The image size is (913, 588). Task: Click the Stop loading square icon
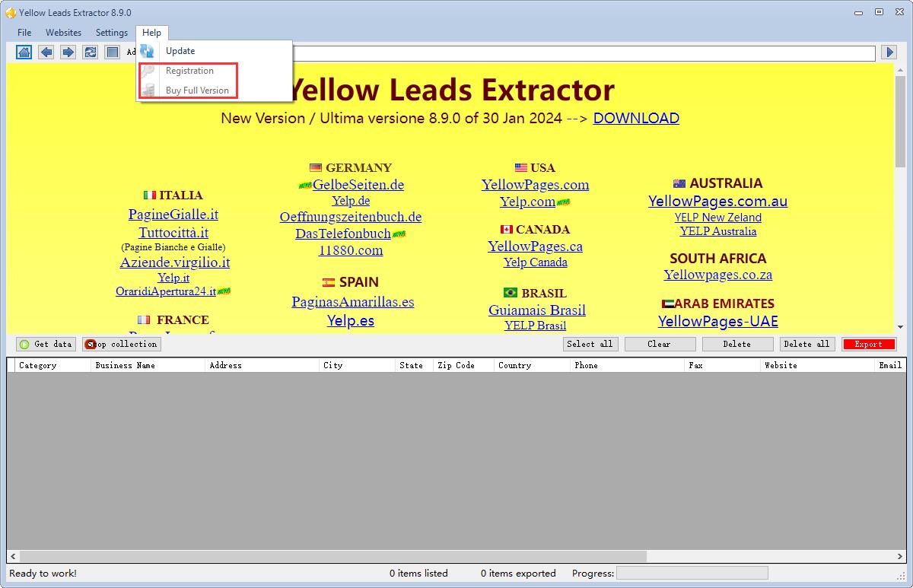[113, 52]
